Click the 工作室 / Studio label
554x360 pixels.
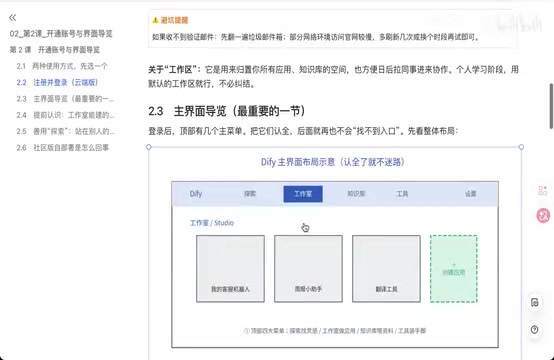[212, 223]
